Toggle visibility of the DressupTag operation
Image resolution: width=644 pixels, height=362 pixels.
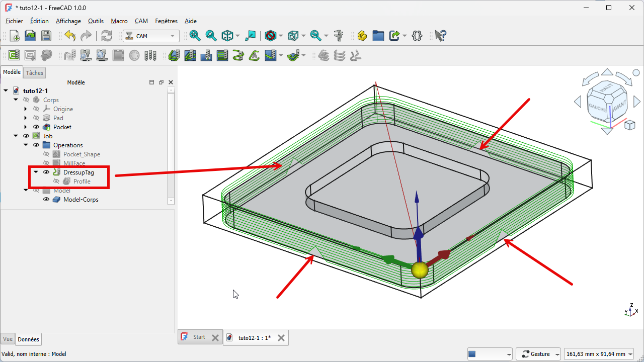(x=46, y=172)
